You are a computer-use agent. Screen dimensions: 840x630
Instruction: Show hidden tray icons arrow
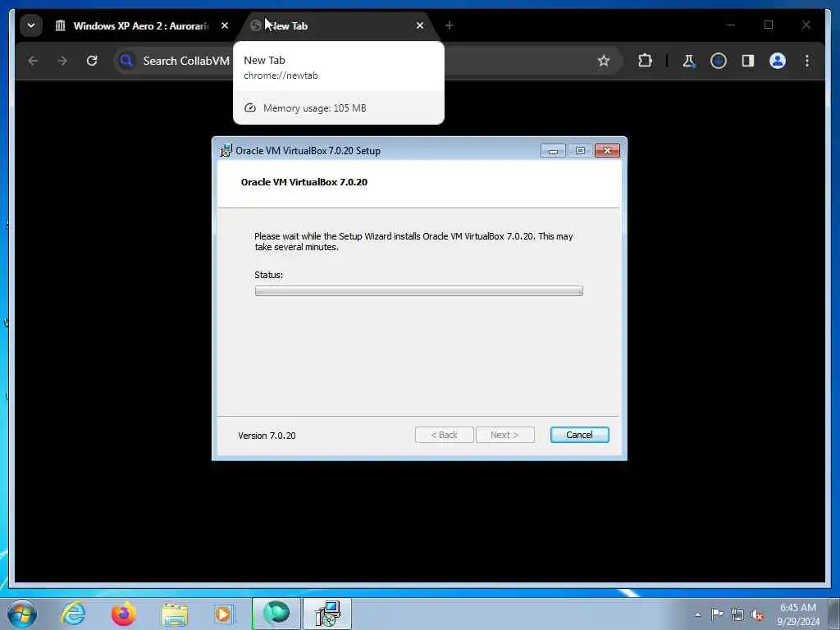tap(697, 615)
